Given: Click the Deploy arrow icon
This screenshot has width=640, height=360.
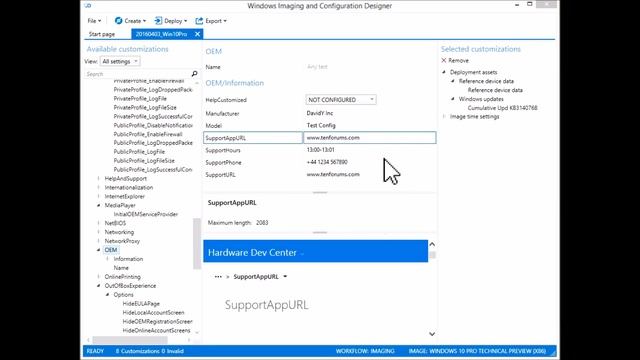Looking at the screenshot, I should (158, 21).
